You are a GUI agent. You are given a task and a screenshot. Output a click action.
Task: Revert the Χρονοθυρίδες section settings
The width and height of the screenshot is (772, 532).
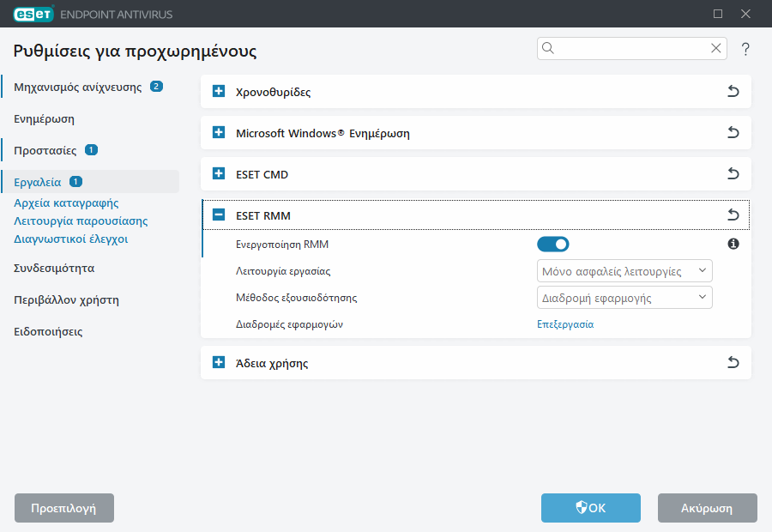pyautogui.click(x=733, y=92)
